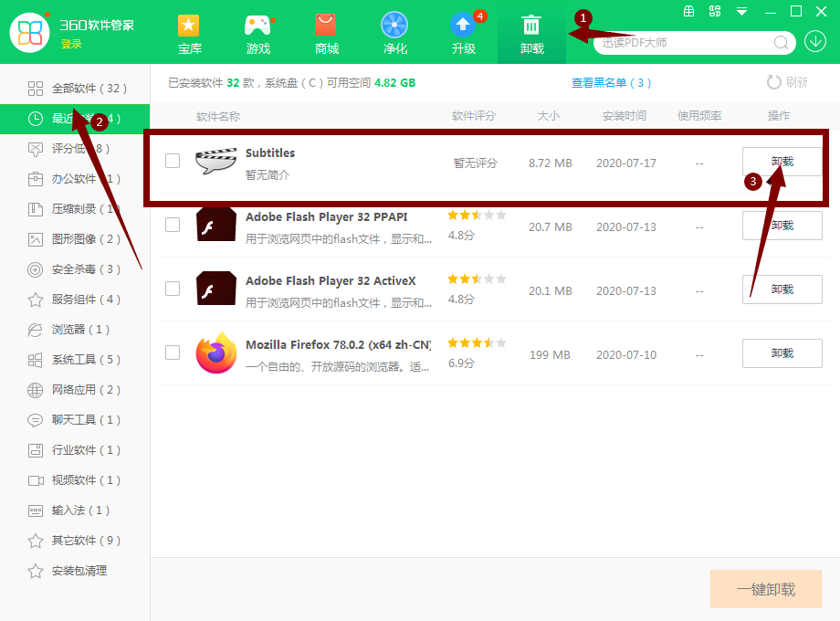Viewport: 840px width, 621px height.
Task: Click the 安装时间 column header
Action: [x=625, y=116]
